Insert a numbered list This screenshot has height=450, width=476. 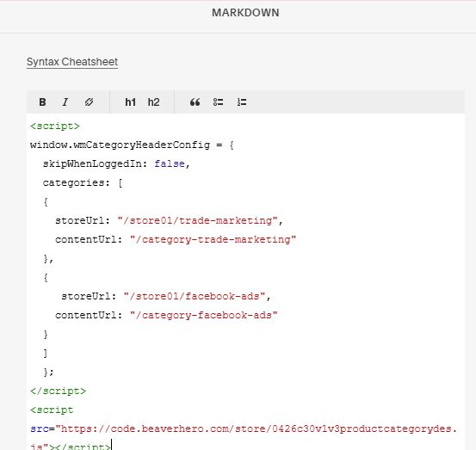(242, 102)
